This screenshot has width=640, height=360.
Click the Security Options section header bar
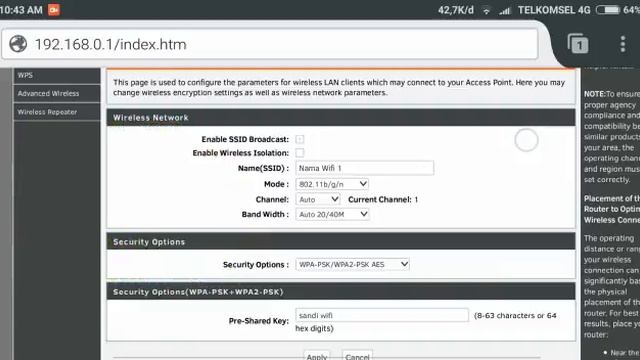pyautogui.click(x=341, y=242)
